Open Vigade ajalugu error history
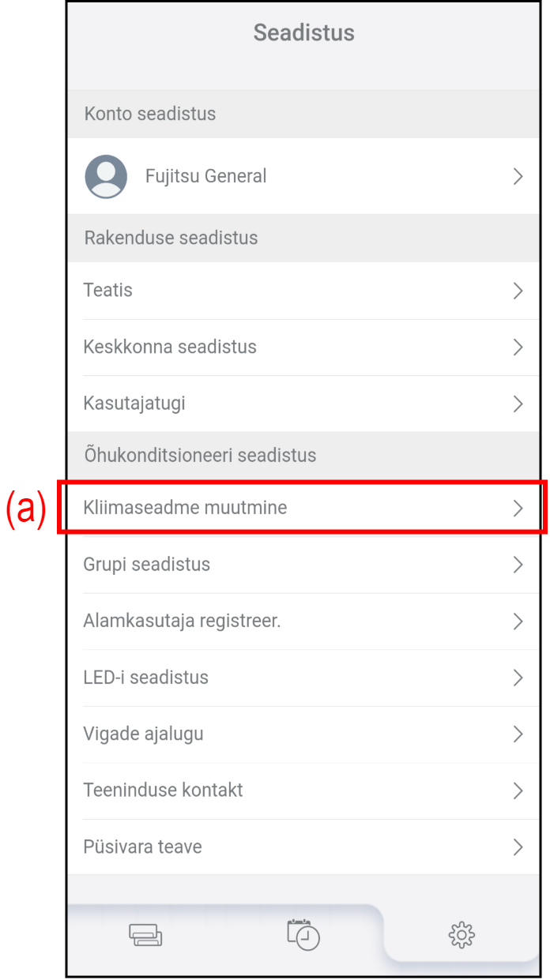The height and width of the screenshot is (980, 550). [x=143, y=734]
